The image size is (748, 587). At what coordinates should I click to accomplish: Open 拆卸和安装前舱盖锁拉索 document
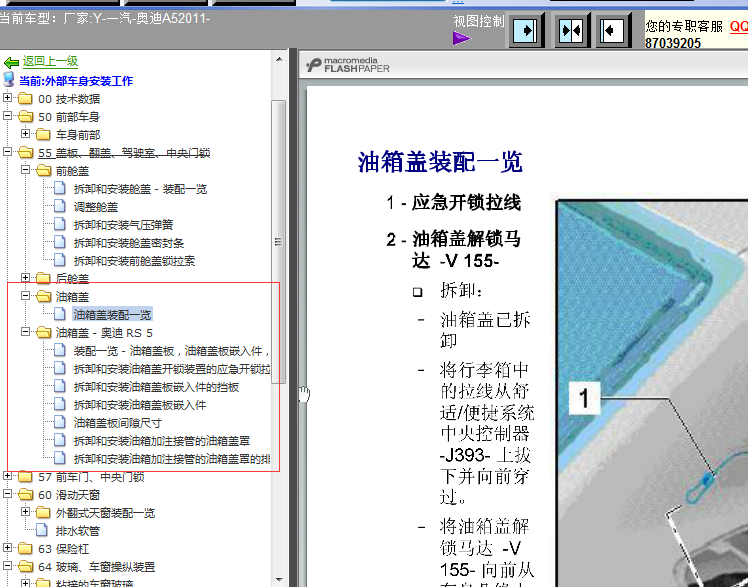[x=134, y=261]
